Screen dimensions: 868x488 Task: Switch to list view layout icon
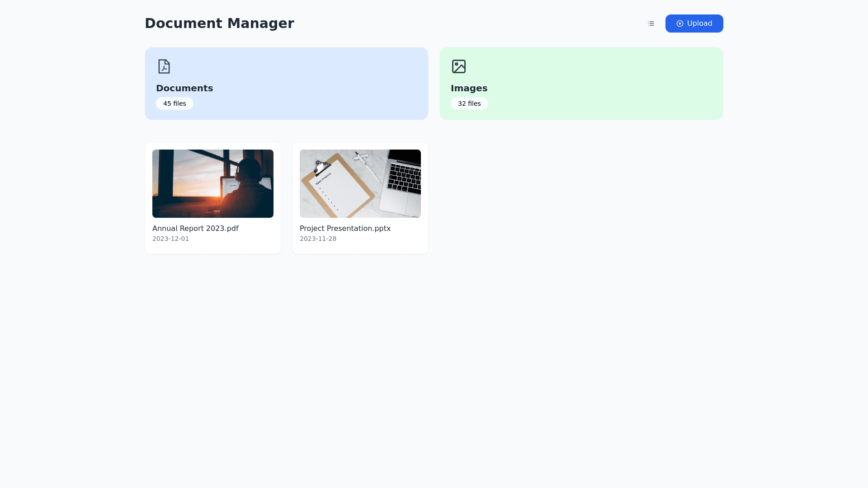click(651, 23)
